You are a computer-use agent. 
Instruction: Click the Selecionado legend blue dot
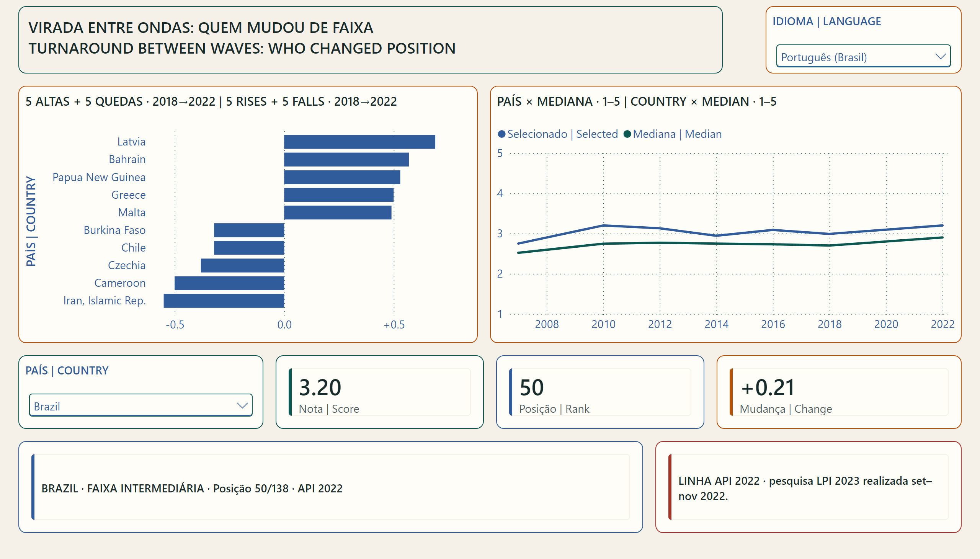click(x=501, y=134)
